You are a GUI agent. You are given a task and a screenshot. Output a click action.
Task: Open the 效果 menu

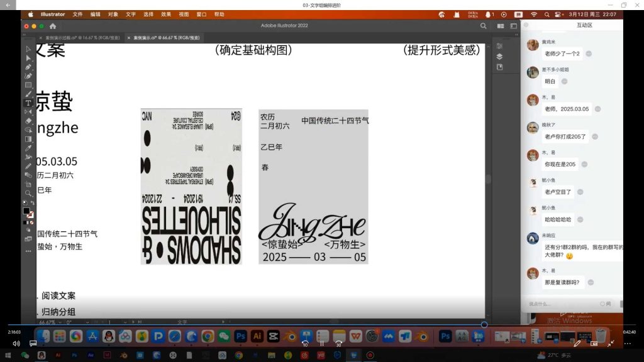point(166,14)
